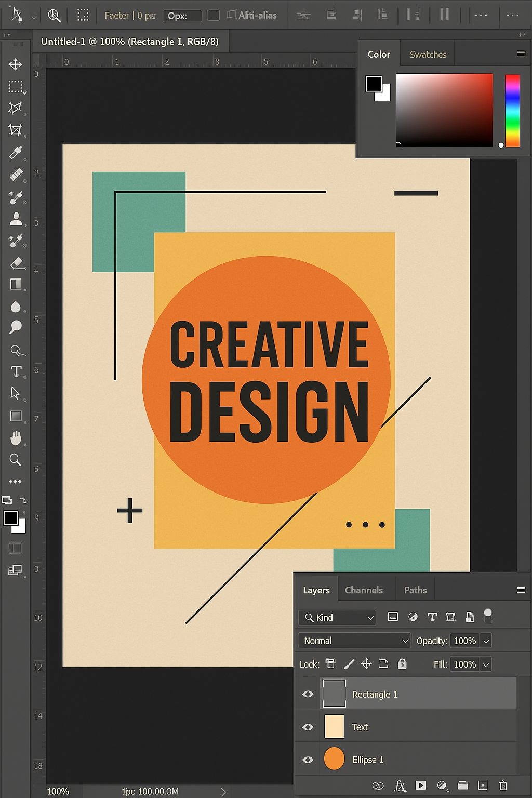Open the Normal blend mode dropdown
This screenshot has width=532, height=798.
click(x=354, y=641)
